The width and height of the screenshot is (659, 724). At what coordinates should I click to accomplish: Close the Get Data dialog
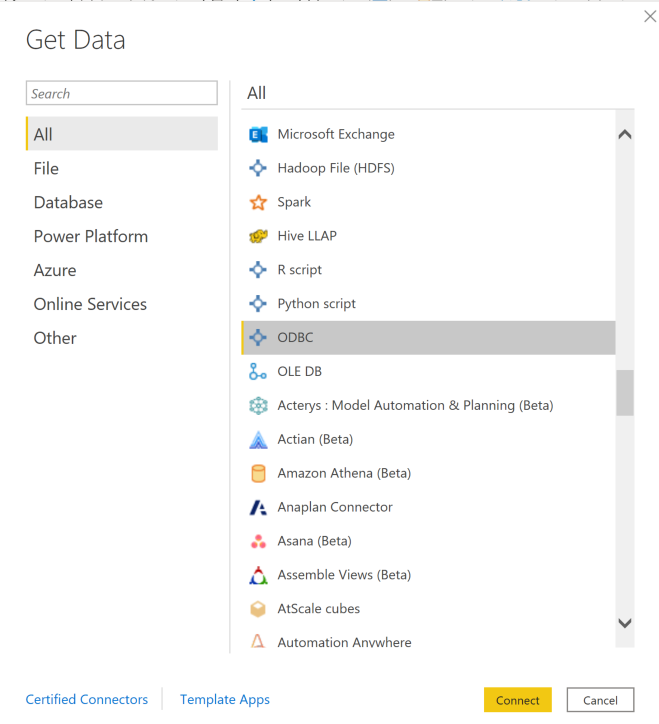click(x=650, y=17)
